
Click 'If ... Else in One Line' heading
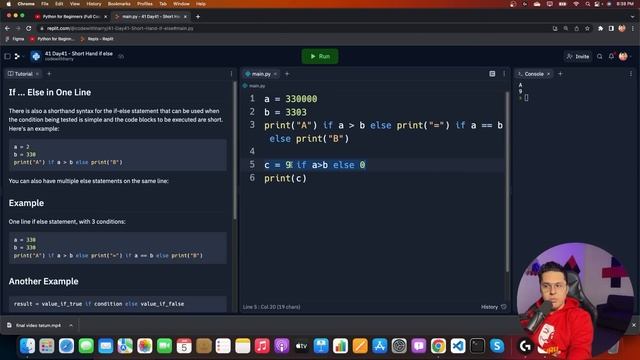50,92
